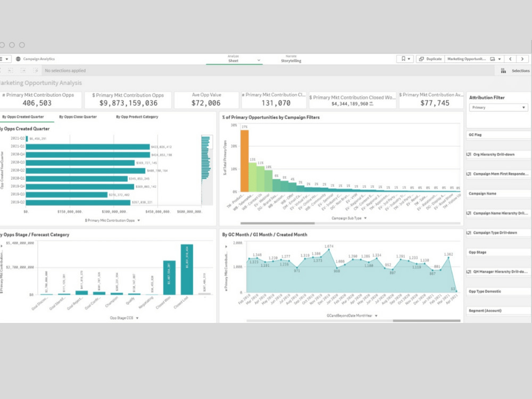The width and height of the screenshot is (532, 399).
Task: Open the Org Hierarchy Drill-down filter
Action: tap(498, 154)
